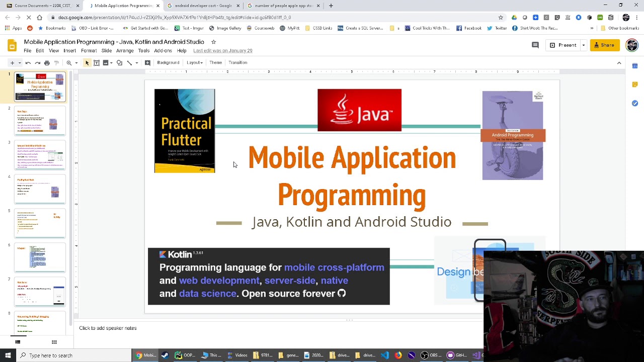Star the presentation title
This screenshot has width=644, height=362.
click(213, 42)
